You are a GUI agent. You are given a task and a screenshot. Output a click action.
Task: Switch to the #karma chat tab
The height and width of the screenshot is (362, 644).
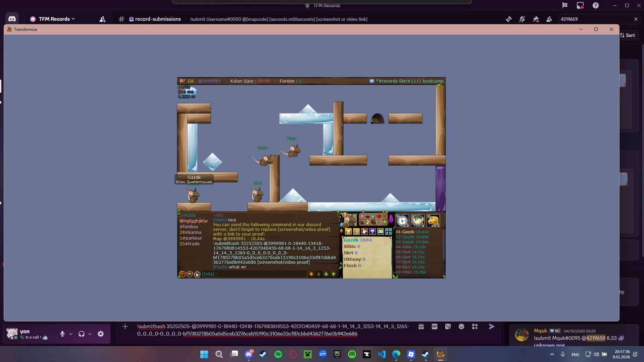tap(190, 232)
